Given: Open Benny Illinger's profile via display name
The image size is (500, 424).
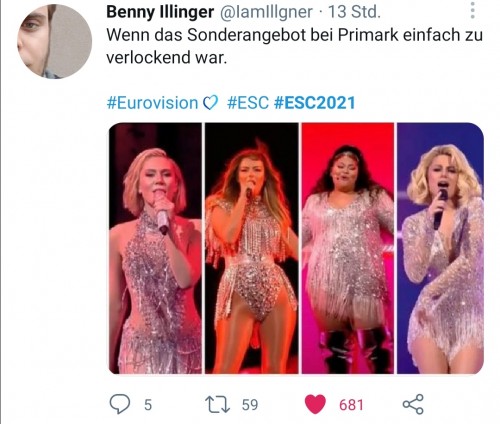Looking at the screenshot, I should point(160,12).
